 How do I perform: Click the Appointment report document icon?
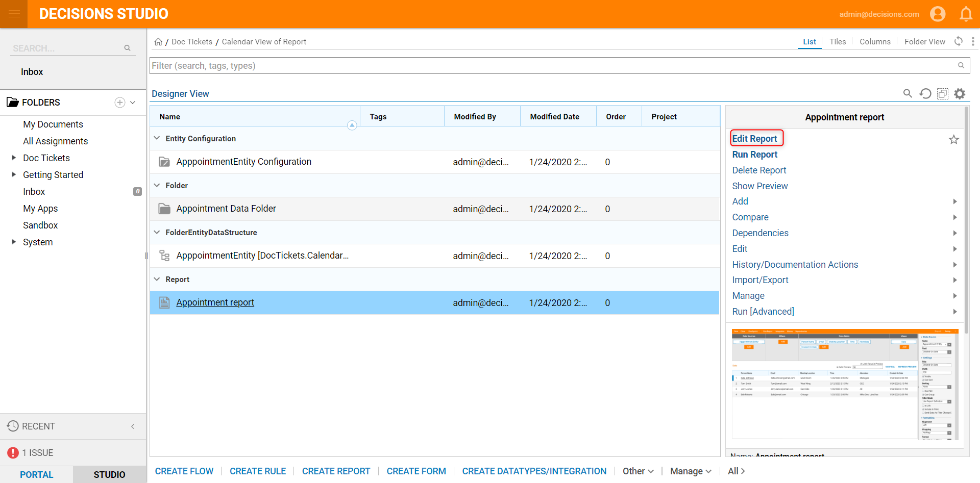[x=164, y=302]
